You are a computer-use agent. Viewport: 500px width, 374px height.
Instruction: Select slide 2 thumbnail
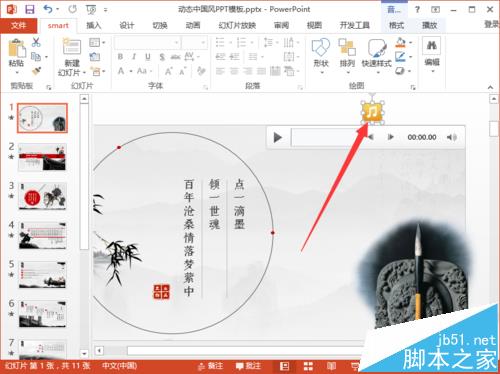click(42, 157)
